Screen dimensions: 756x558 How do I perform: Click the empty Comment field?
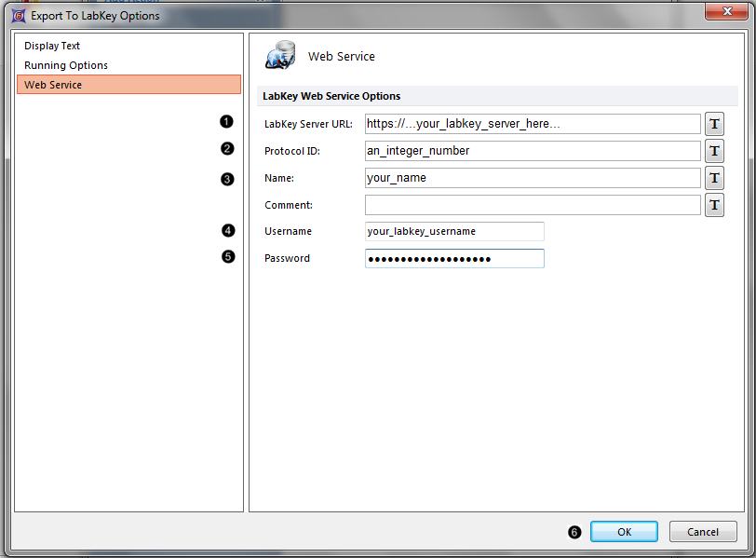[x=532, y=205]
